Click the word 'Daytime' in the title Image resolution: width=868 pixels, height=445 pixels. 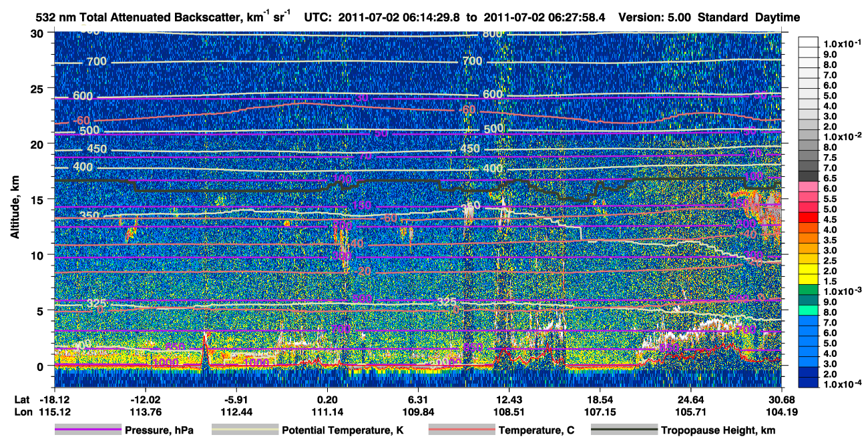[778, 17]
